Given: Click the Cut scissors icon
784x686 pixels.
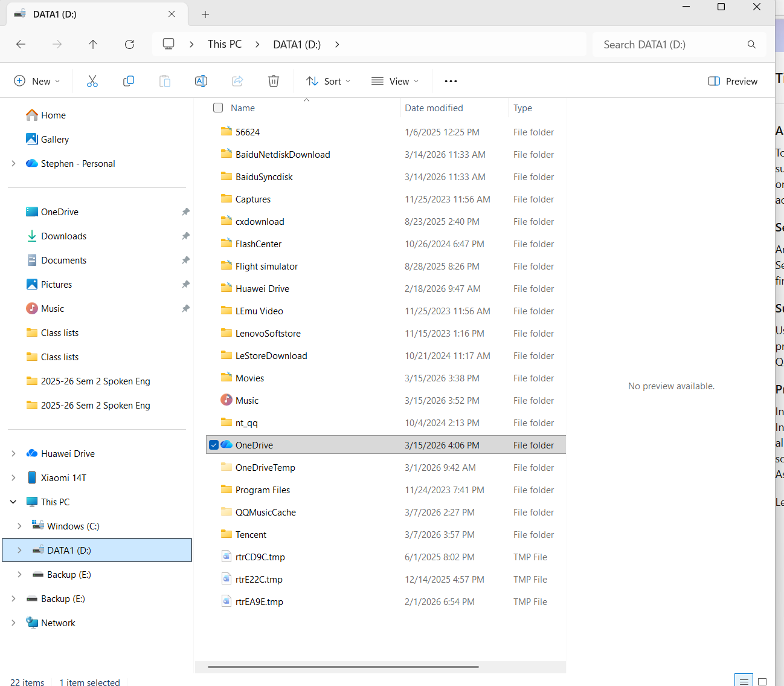Looking at the screenshot, I should point(92,81).
